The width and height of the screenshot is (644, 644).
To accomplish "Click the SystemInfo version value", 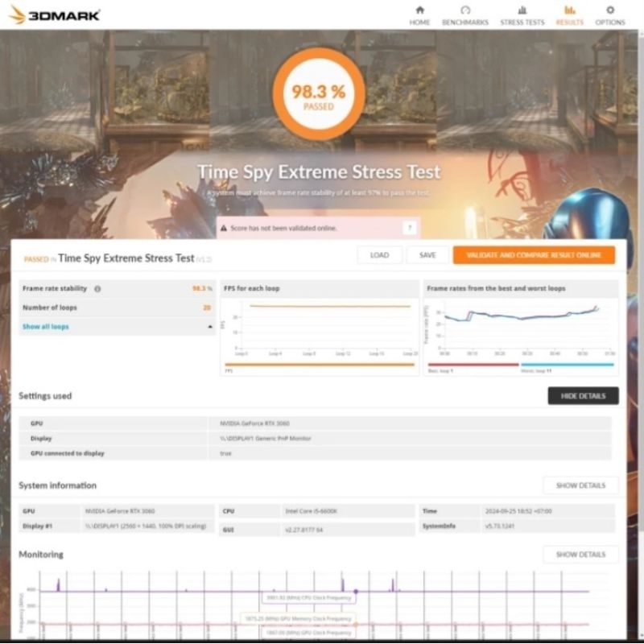I will tap(499, 526).
